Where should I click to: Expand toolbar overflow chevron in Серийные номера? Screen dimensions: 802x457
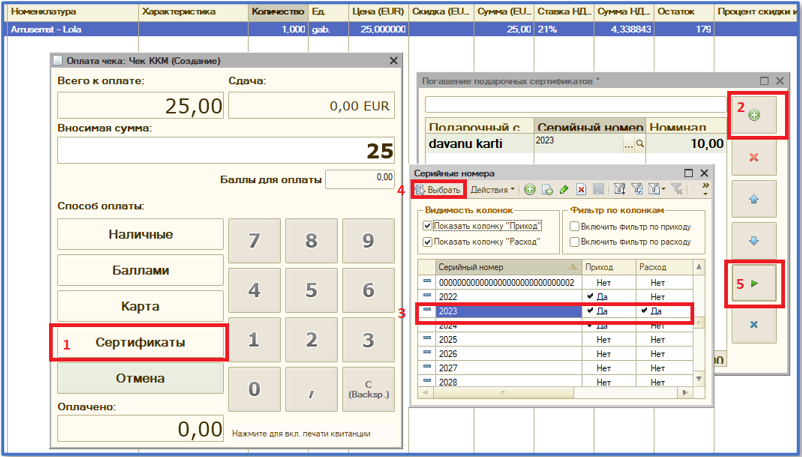[705, 189]
